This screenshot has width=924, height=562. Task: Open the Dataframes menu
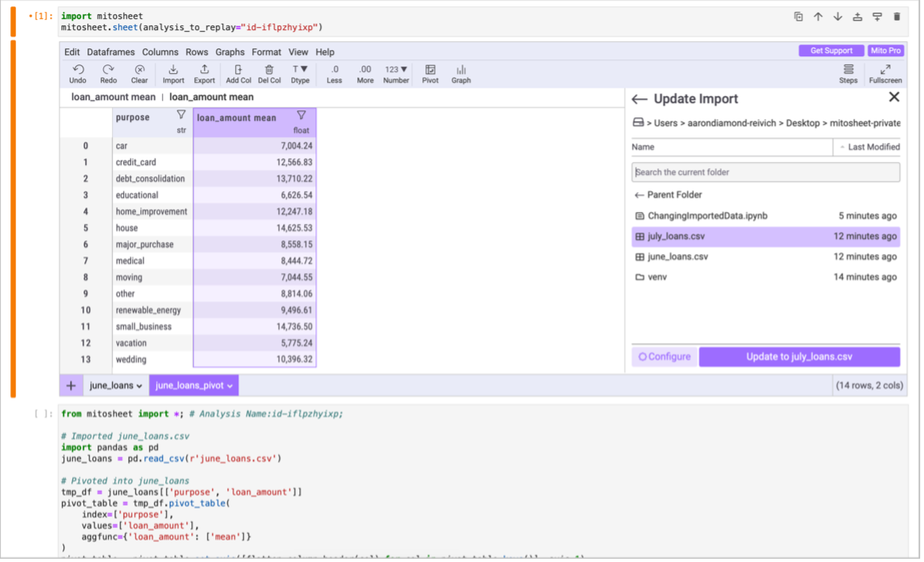coord(110,52)
